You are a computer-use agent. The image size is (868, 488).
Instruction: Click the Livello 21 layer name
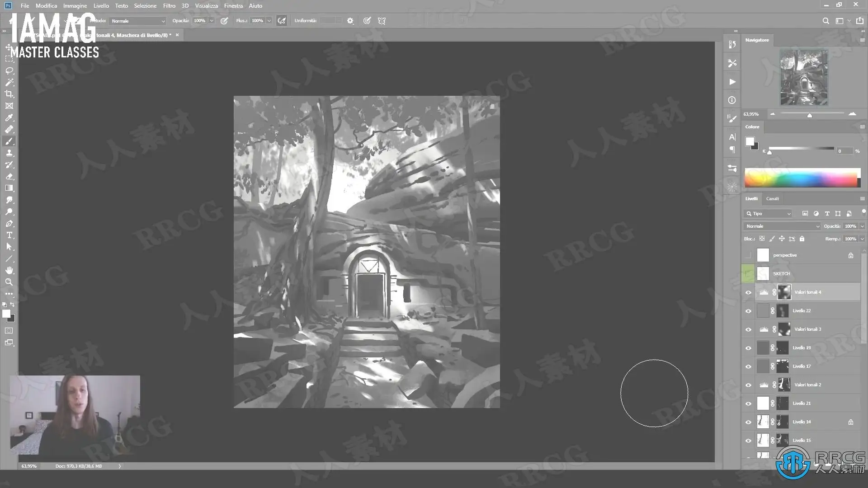[802, 403]
